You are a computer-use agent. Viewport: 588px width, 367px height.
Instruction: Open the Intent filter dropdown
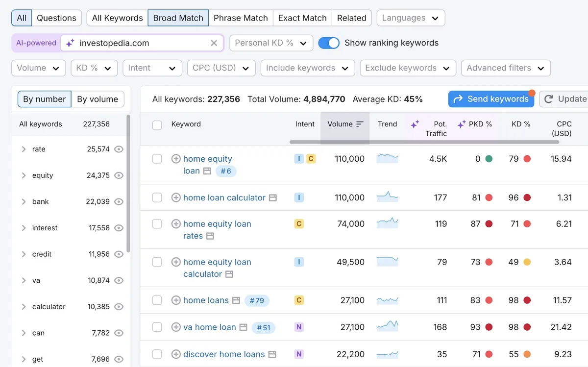[x=152, y=68]
